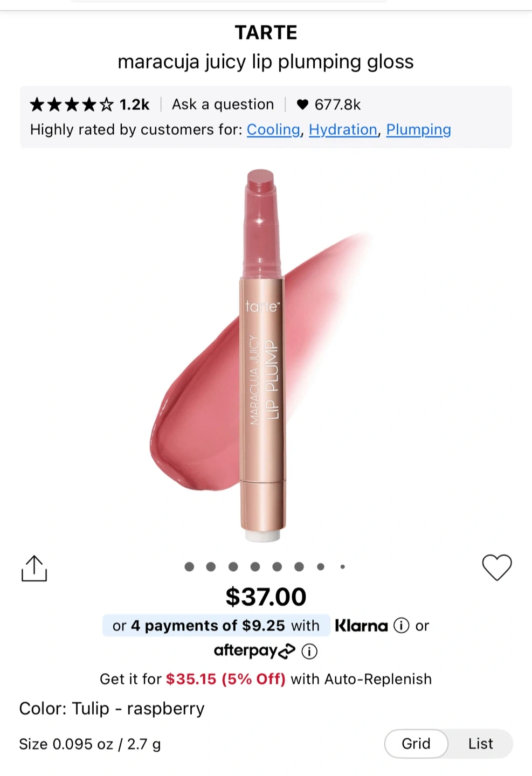Open the 1.2k reviews count

tap(134, 105)
